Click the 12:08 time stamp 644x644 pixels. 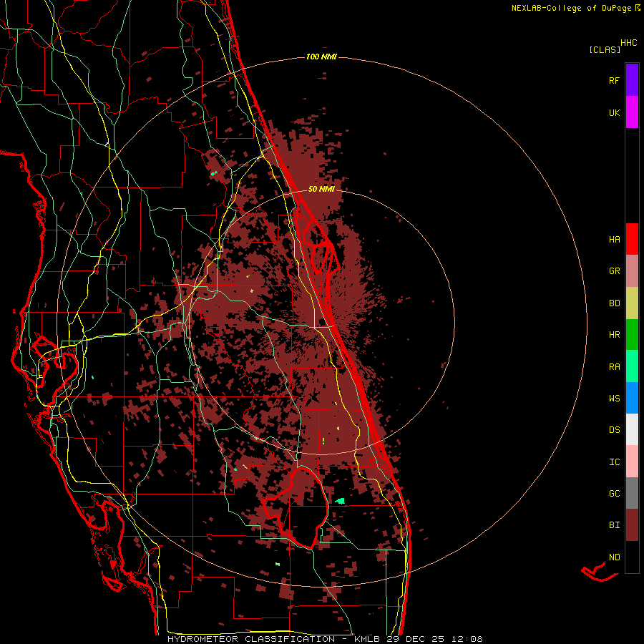[x=467, y=639]
